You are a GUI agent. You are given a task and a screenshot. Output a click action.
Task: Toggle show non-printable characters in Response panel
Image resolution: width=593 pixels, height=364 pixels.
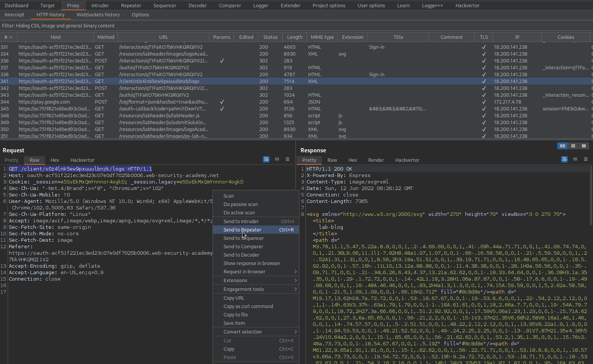coord(575,160)
